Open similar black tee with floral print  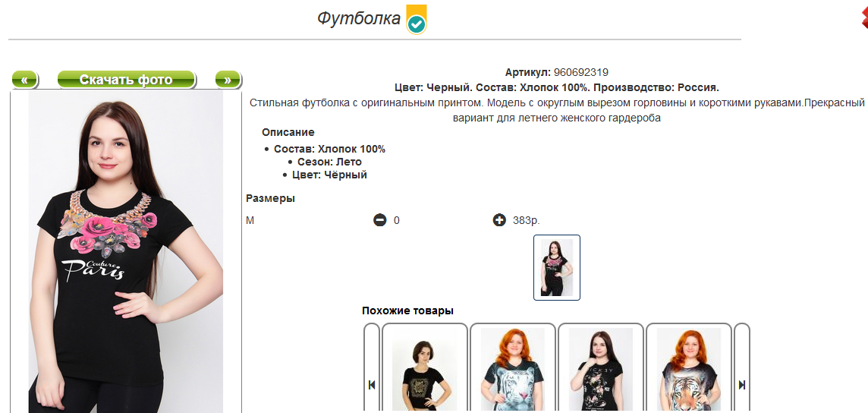601,369
